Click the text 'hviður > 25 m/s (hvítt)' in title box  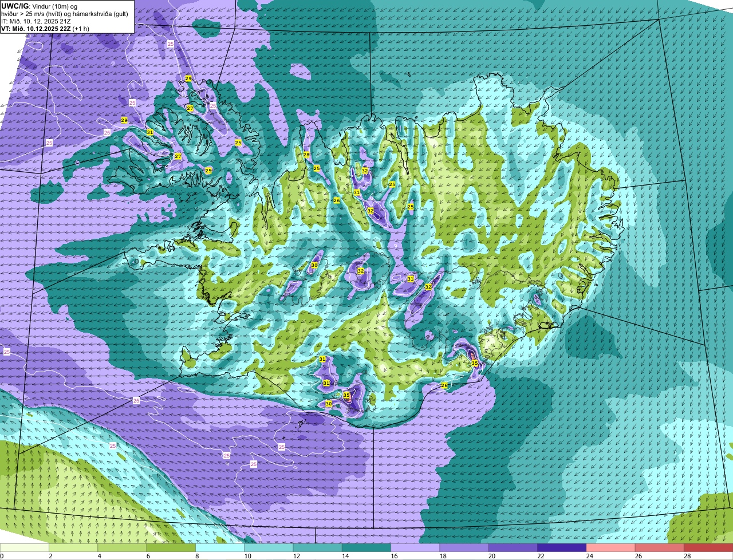point(32,13)
